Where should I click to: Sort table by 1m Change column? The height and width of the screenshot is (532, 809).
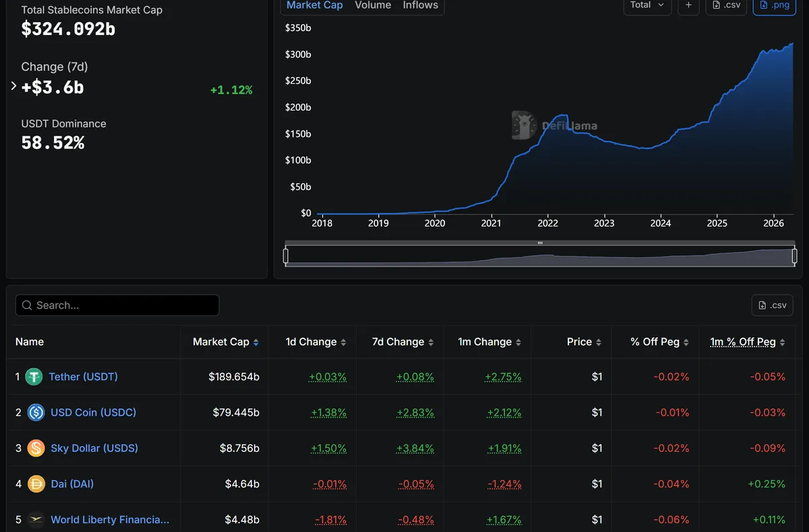coord(489,342)
